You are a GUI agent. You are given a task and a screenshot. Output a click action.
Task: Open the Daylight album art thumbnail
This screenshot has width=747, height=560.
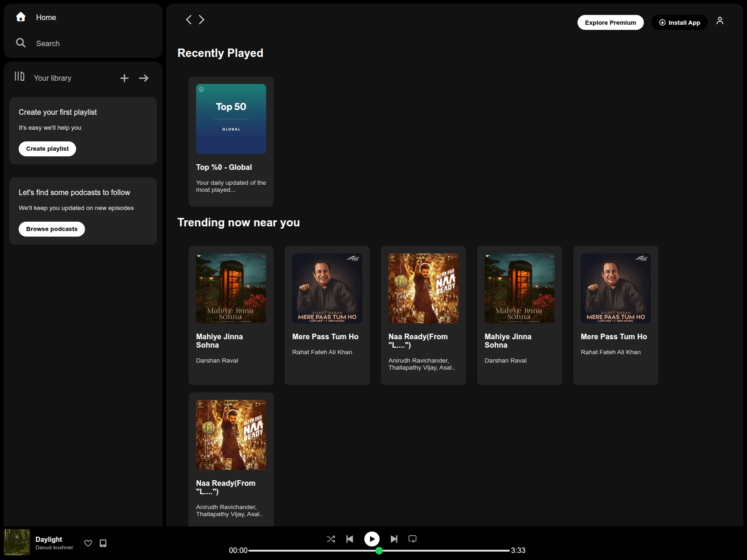17,542
